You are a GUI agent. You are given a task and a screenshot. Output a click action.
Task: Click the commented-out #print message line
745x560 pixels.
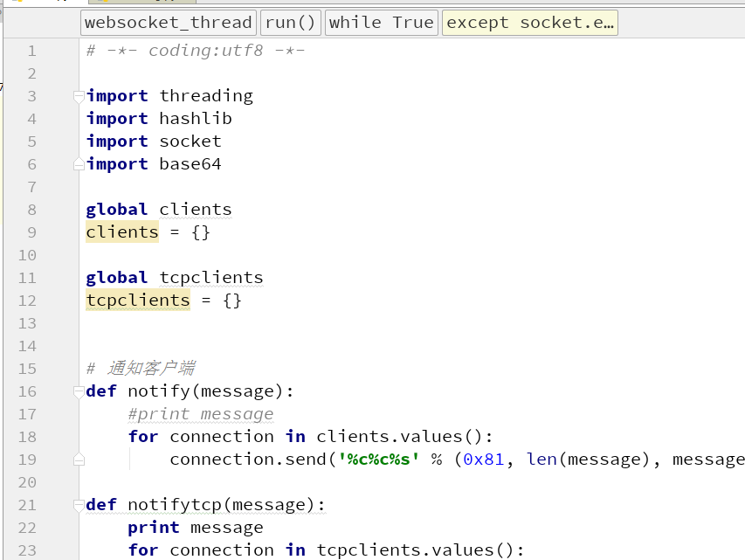click(x=200, y=414)
